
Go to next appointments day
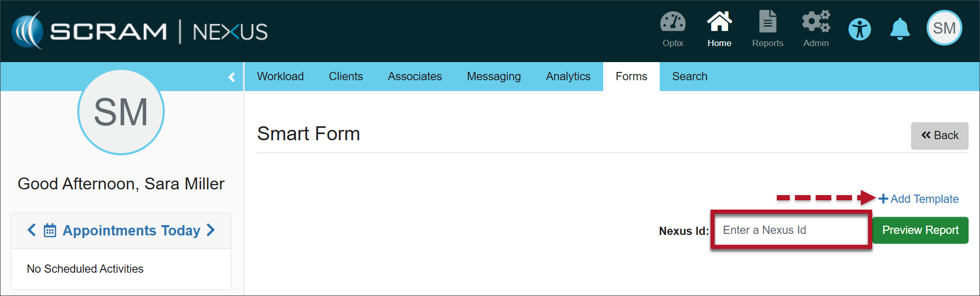210,230
